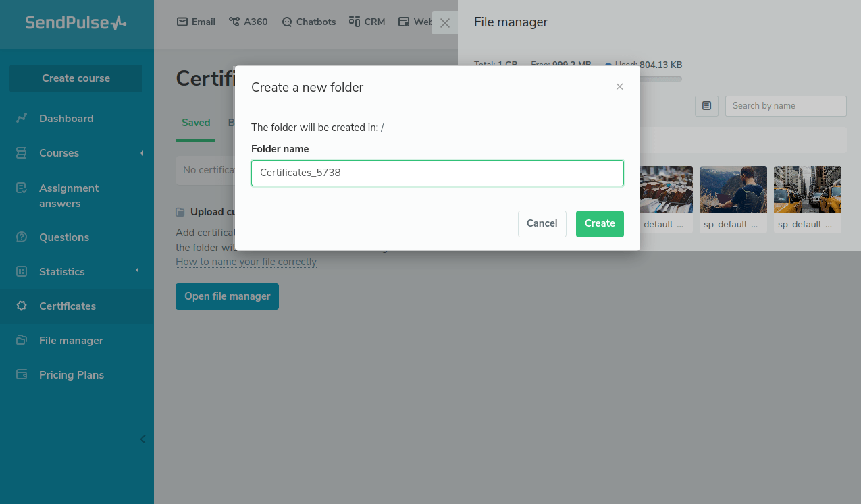The image size is (861, 504).
Task: Click the Chatbots icon in top bar
Action: [287, 22]
